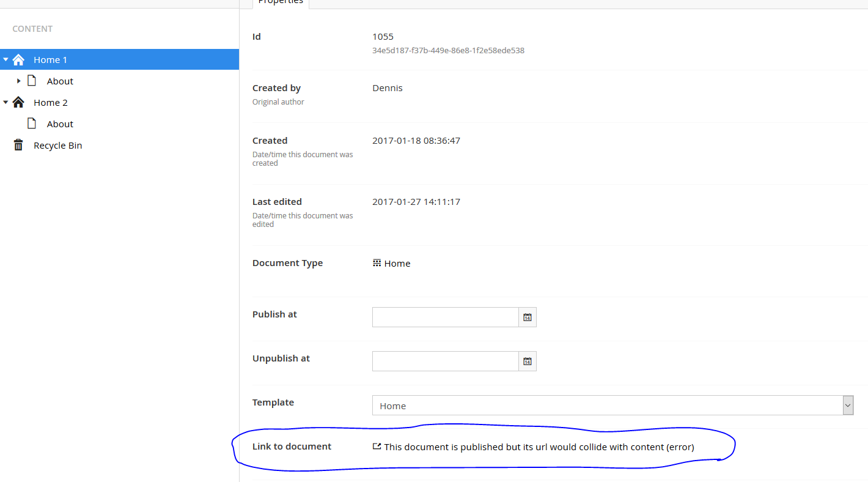Click the url collision error link text
The width and height of the screenshot is (868, 482).
(539, 447)
